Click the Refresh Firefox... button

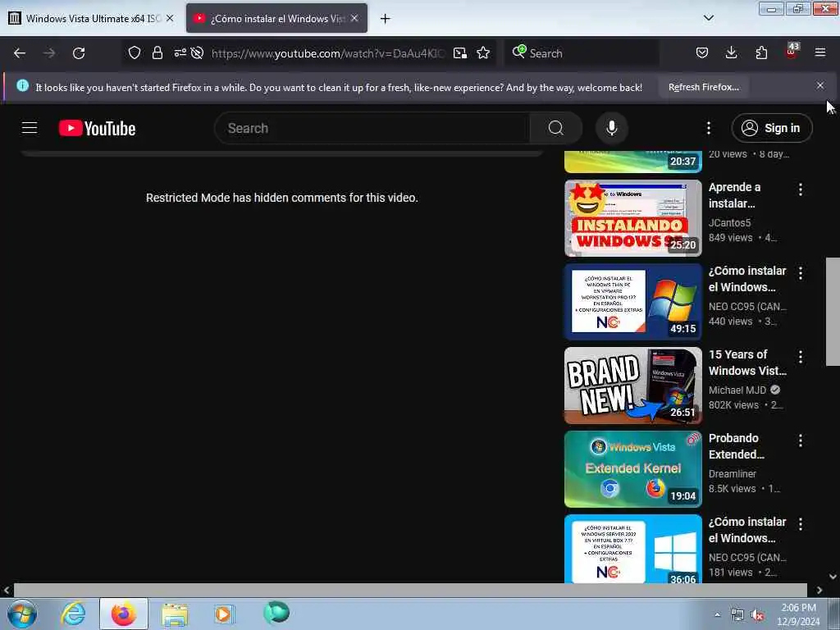pos(703,87)
